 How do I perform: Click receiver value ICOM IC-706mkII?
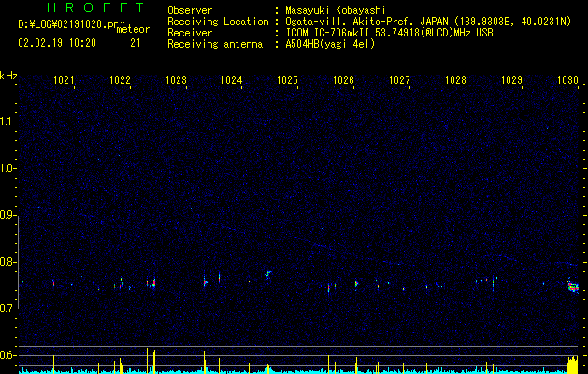click(328, 33)
